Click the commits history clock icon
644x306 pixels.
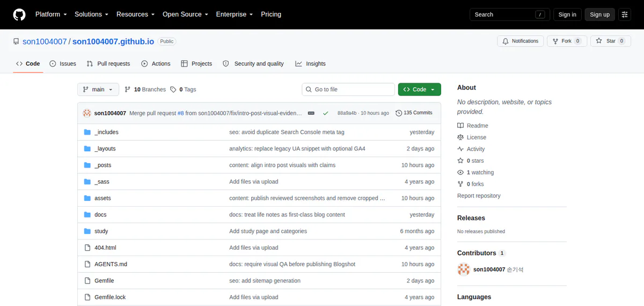(x=399, y=113)
